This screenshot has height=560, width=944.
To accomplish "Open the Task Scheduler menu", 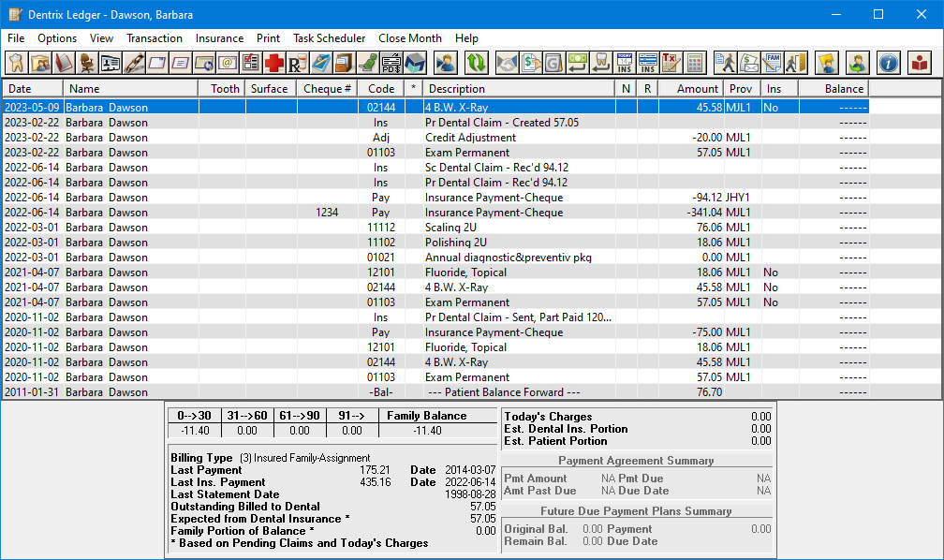I will tap(329, 38).
